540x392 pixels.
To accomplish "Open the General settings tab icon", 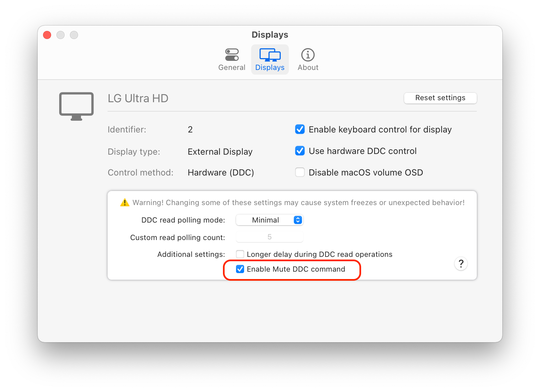I will coord(231,54).
